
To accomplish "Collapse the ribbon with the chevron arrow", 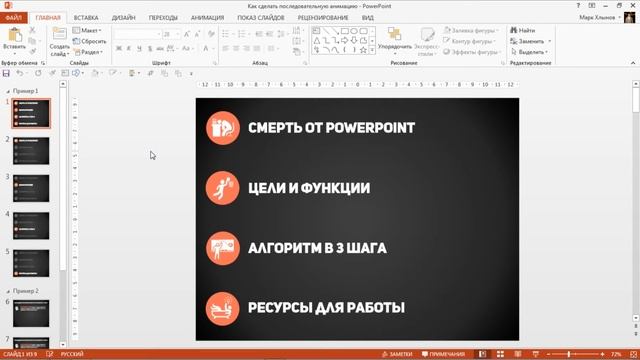I will 633,63.
